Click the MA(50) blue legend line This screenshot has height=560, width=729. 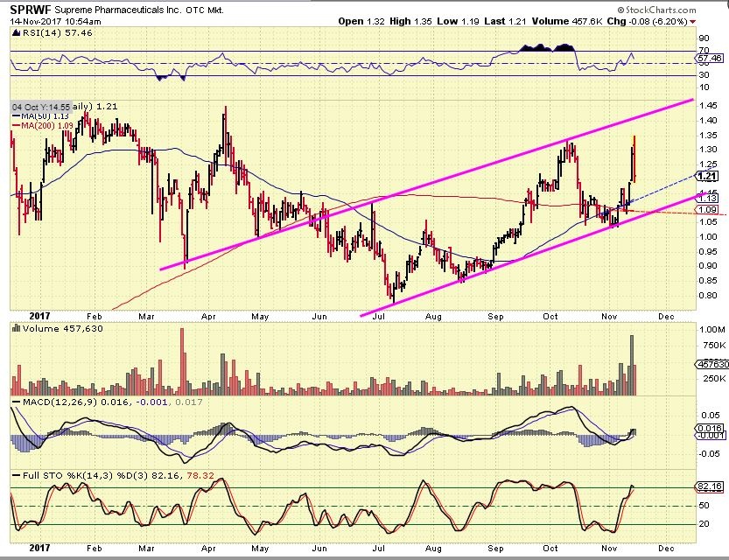(15, 116)
